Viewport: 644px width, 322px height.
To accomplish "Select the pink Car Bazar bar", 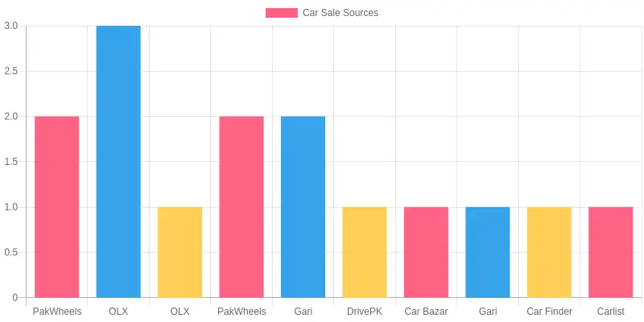I will [x=426, y=252].
